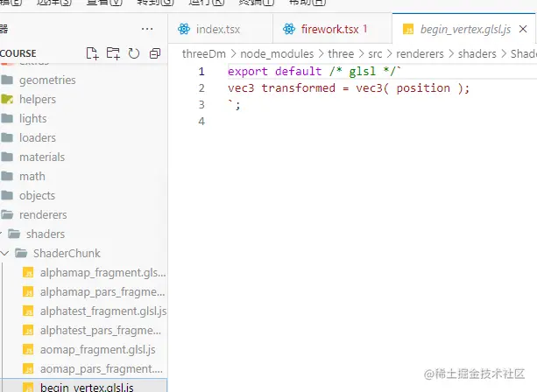Click the JS icon beside alphatest_fragment.glsl.js

point(28,311)
